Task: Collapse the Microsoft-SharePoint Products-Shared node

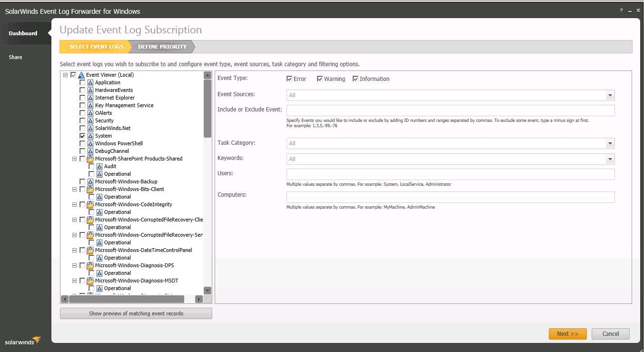Action: [x=74, y=159]
